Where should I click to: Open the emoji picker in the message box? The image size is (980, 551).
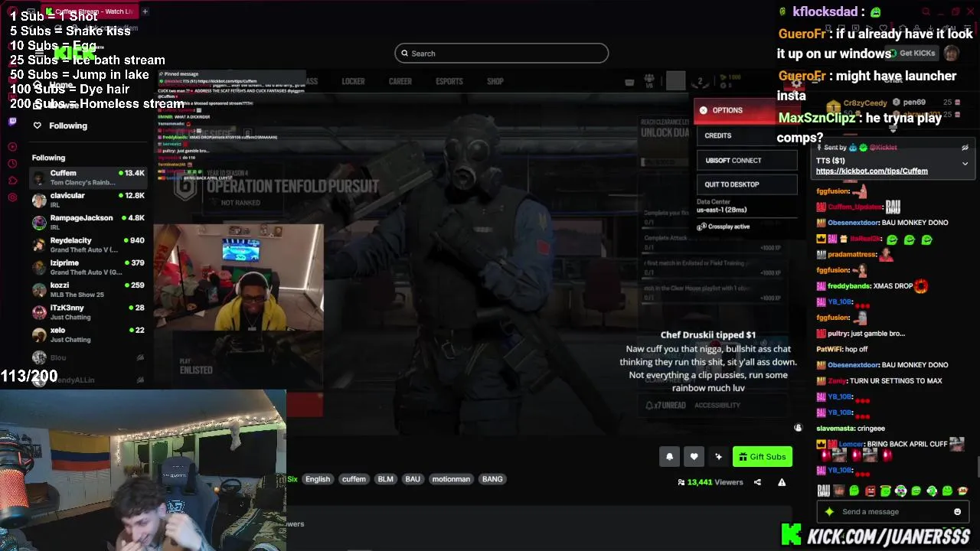point(957,512)
